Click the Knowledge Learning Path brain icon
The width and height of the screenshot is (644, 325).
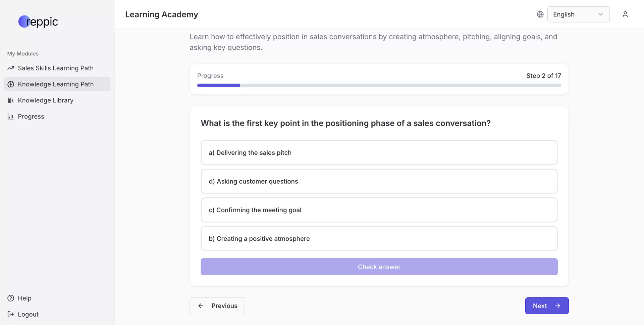pyautogui.click(x=11, y=84)
